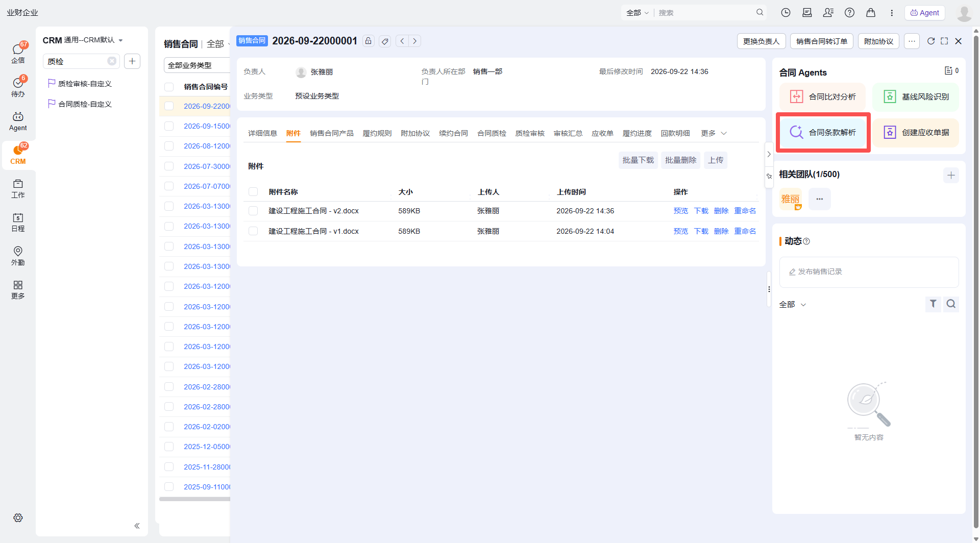Screen dimensions: 980x543
Task: Clear the 质检 search box text
Action: tap(112, 61)
